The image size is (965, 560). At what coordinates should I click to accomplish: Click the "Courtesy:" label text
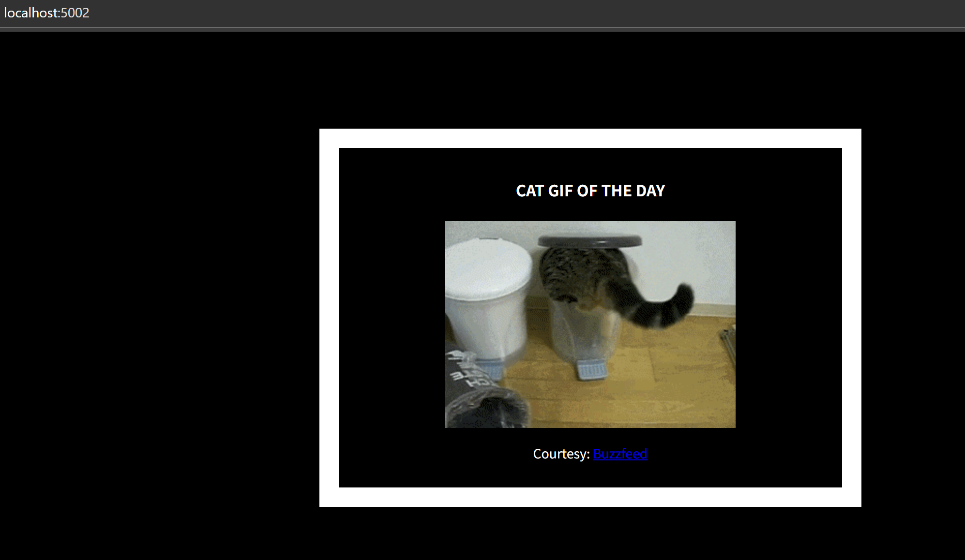point(561,454)
